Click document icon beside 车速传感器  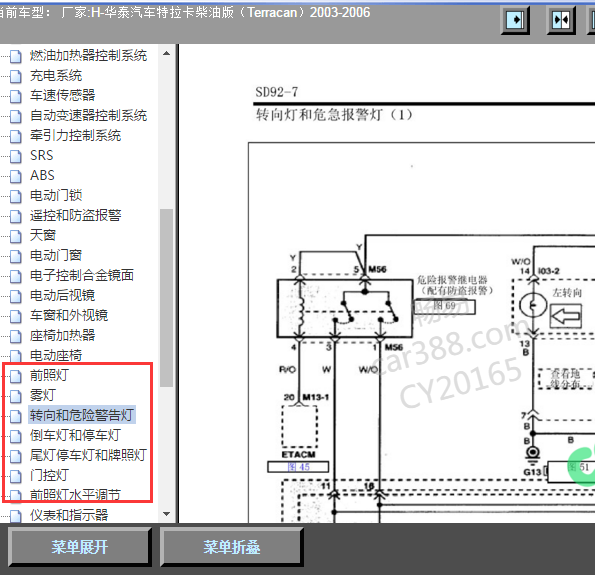pyautogui.click(x=16, y=96)
